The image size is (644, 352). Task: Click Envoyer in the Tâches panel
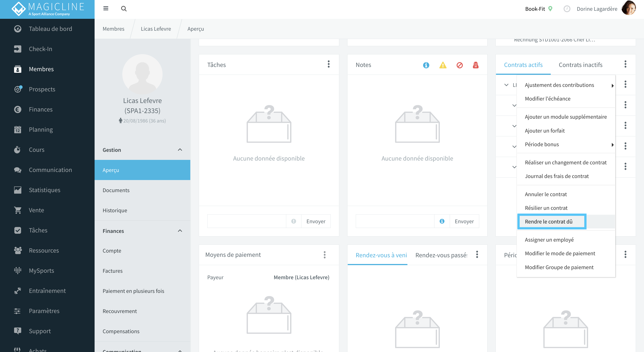click(316, 221)
